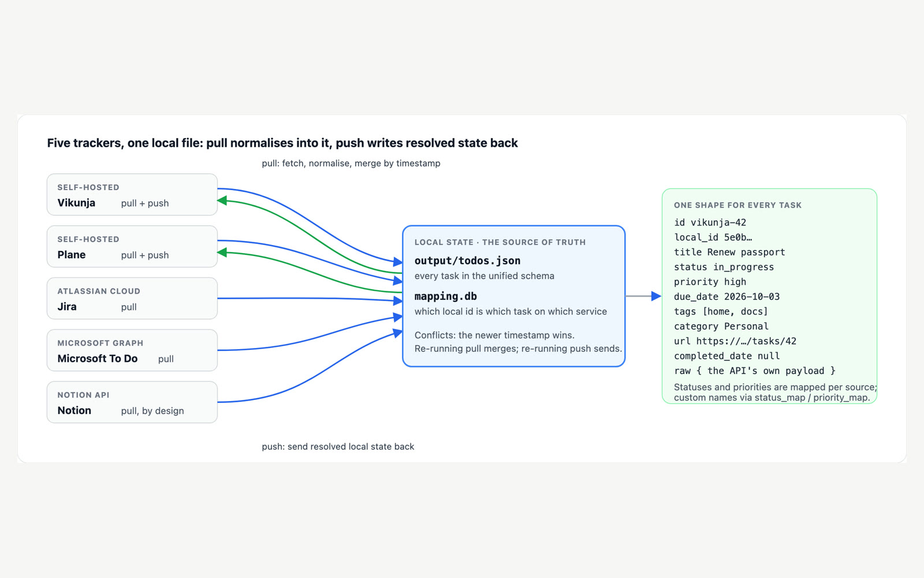924x578 pixels.
Task: Click the mapping.db heading
Action: 446,297
